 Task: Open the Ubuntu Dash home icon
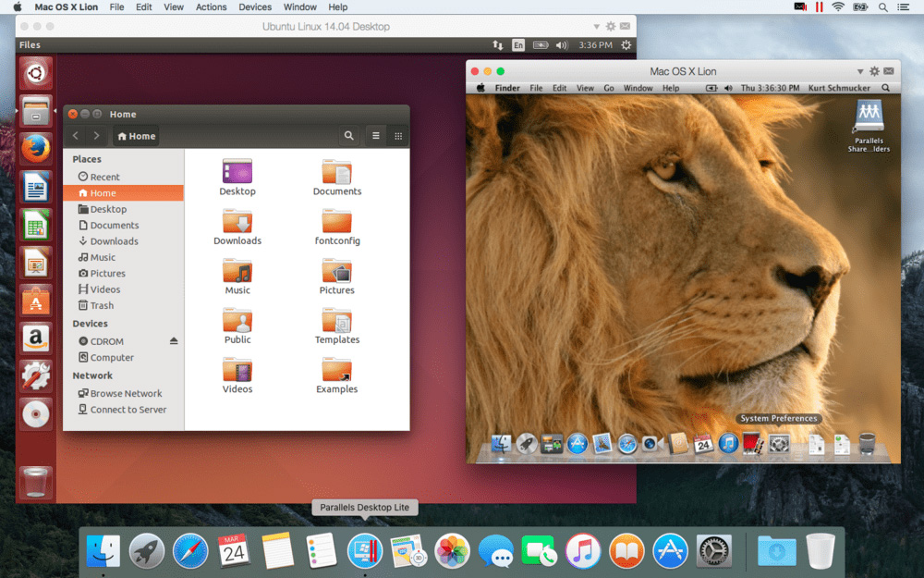35,72
